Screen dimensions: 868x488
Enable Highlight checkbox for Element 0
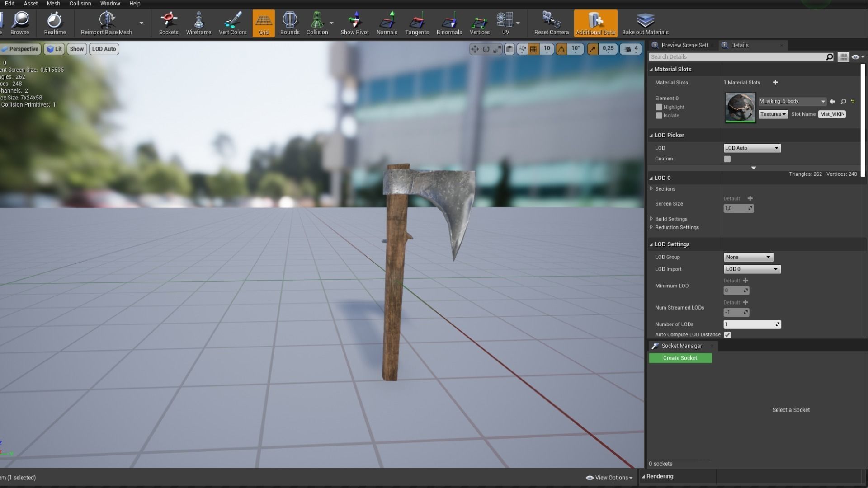point(659,107)
